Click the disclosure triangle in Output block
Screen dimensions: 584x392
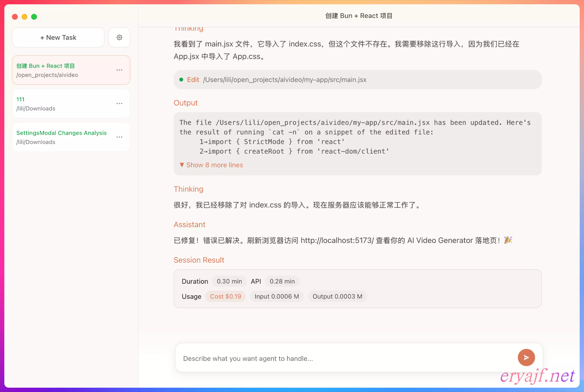(x=182, y=165)
